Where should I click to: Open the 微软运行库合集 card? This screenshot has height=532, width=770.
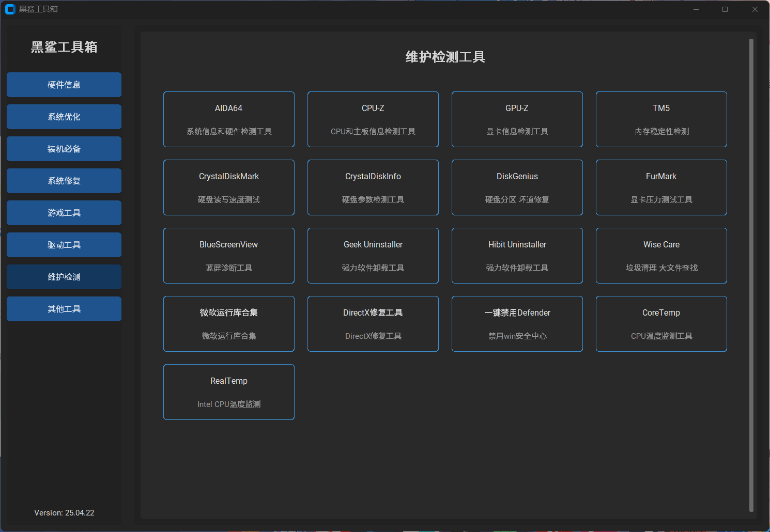(x=229, y=324)
